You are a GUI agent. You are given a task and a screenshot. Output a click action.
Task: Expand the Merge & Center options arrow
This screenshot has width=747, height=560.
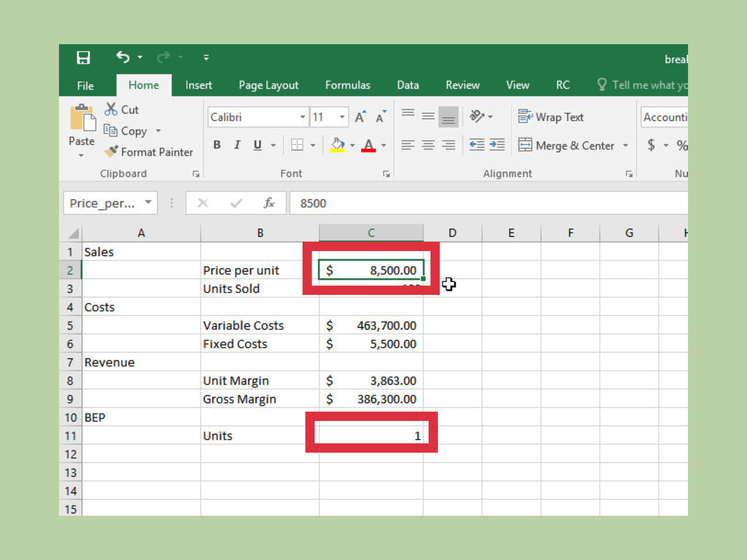[x=625, y=146]
